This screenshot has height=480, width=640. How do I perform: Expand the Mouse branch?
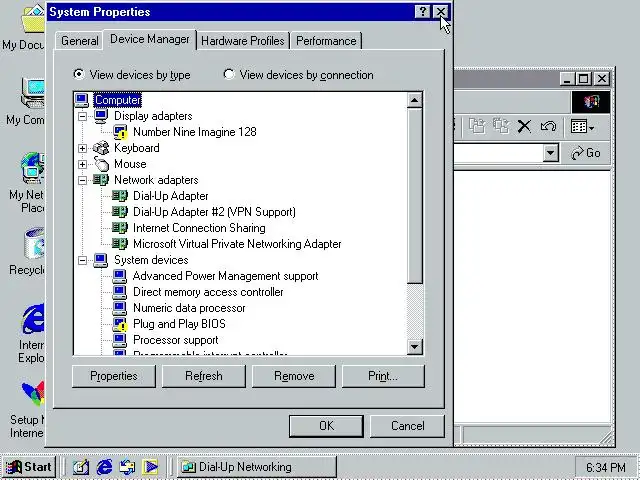[82, 164]
